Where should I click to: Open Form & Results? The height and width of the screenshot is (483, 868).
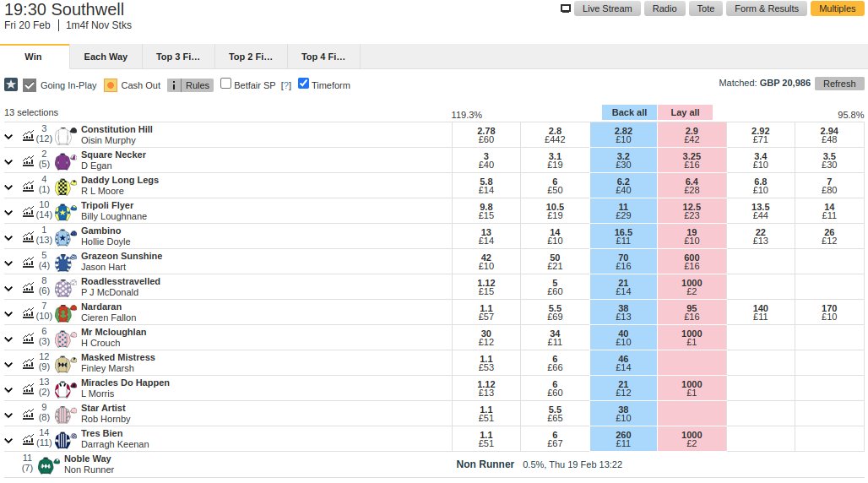tap(767, 8)
